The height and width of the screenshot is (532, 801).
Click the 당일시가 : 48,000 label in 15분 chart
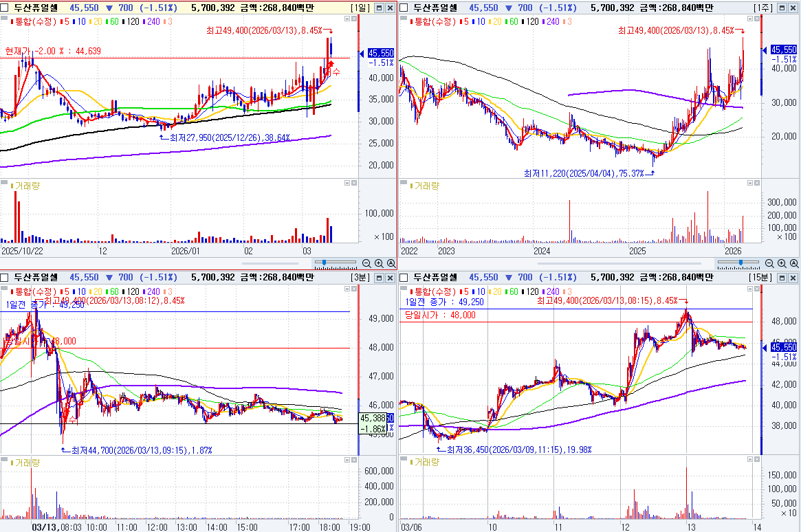click(x=440, y=315)
